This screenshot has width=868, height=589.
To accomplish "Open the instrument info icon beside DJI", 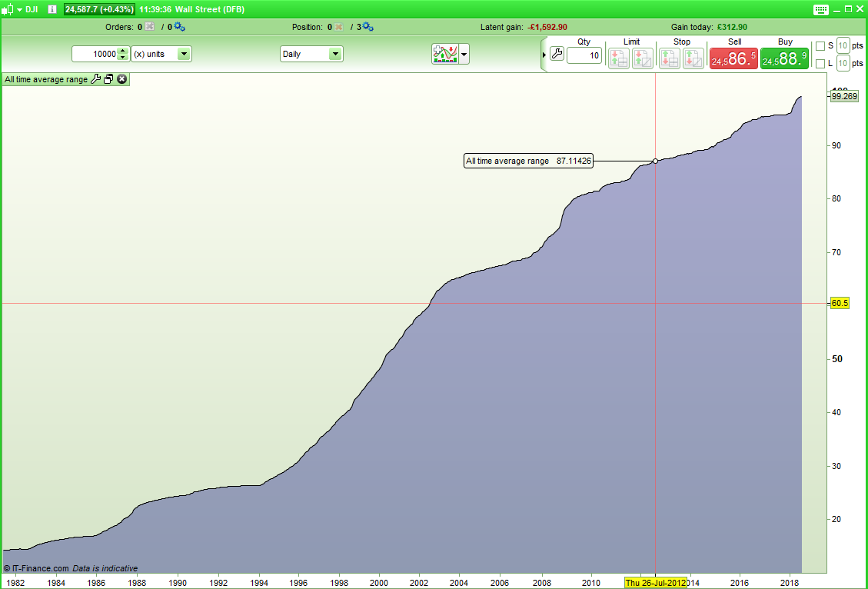I will coord(52,9).
